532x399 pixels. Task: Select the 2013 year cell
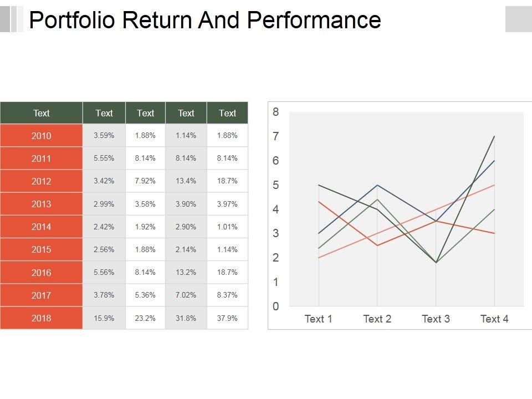click(42, 204)
